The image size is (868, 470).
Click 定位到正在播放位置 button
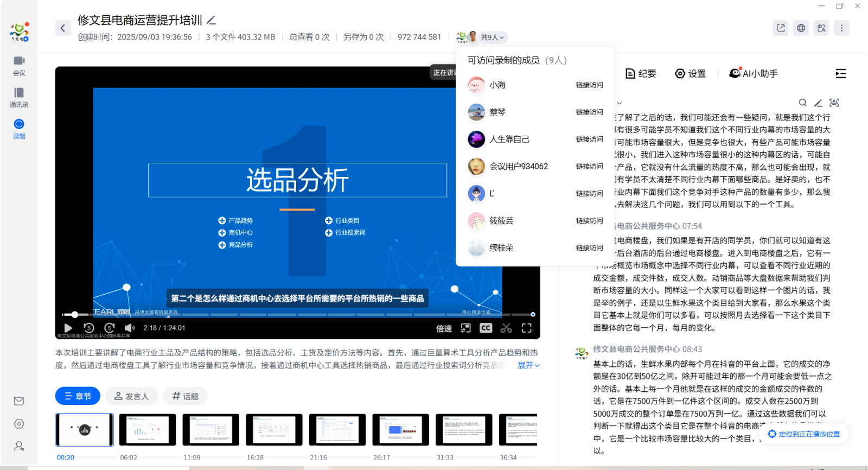804,434
